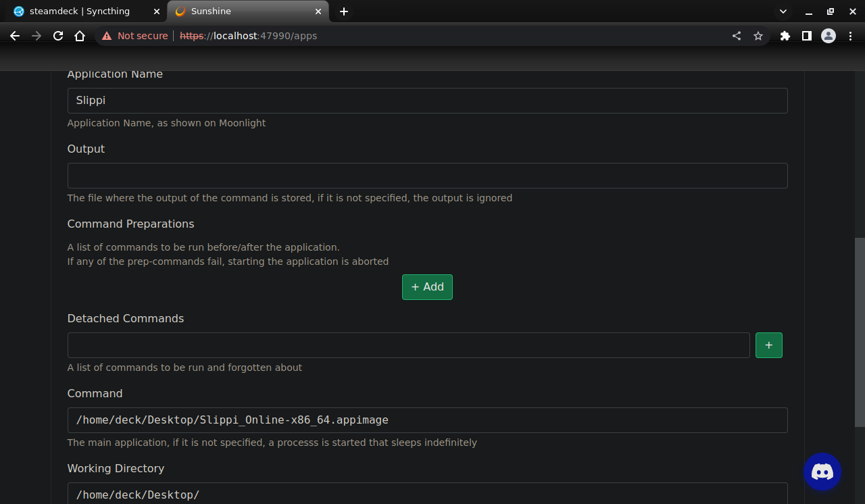The width and height of the screenshot is (865, 504).
Task: Open the browser side panel
Action: [806, 36]
